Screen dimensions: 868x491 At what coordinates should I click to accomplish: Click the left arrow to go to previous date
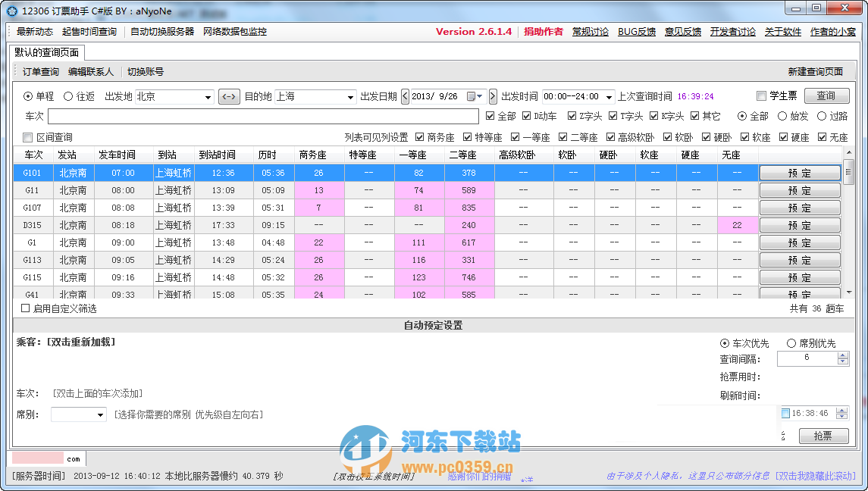point(404,96)
